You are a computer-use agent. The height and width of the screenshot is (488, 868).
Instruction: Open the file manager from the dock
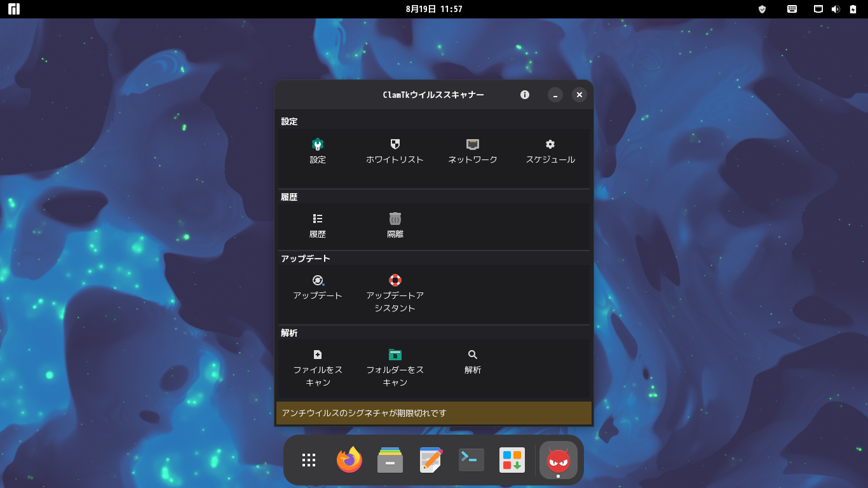point(390,460)
